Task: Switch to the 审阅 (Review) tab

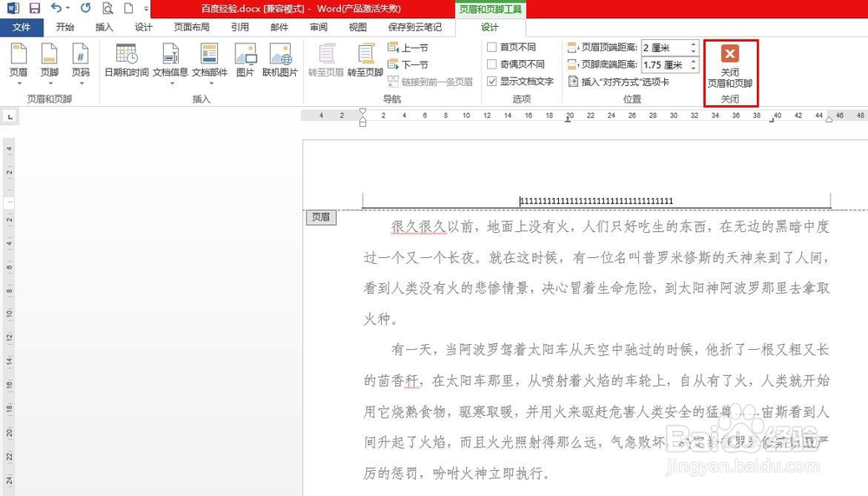Action: tap(319, 27)
